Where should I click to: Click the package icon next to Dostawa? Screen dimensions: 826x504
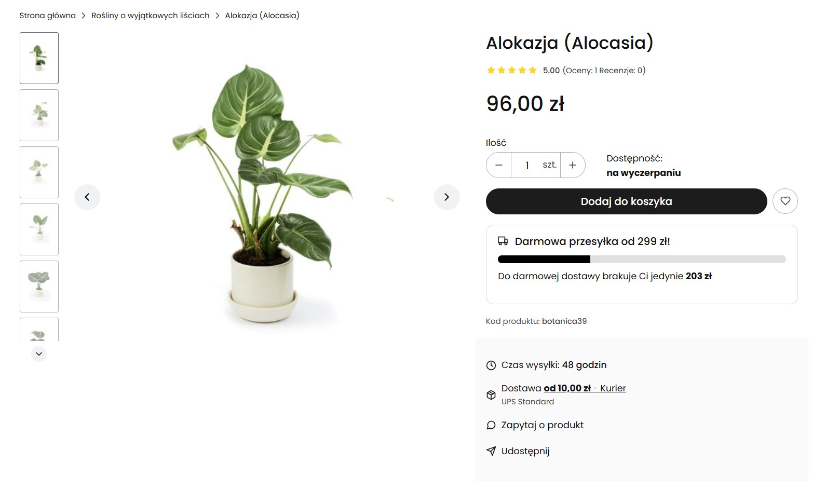(x=491, y=394)
